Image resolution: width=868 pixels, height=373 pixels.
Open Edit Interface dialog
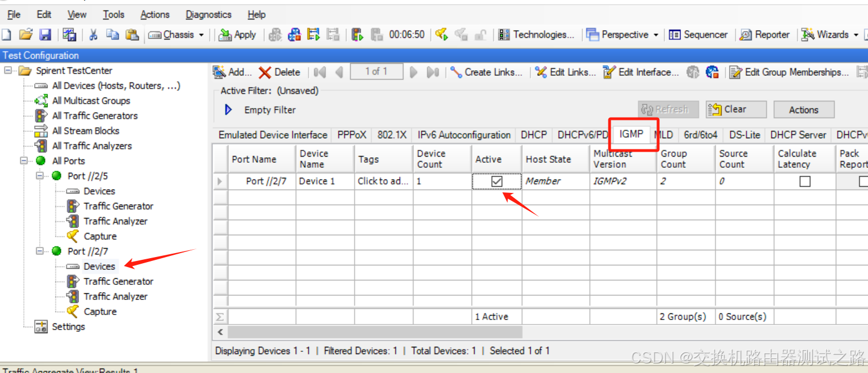click(x=641, y=72)
